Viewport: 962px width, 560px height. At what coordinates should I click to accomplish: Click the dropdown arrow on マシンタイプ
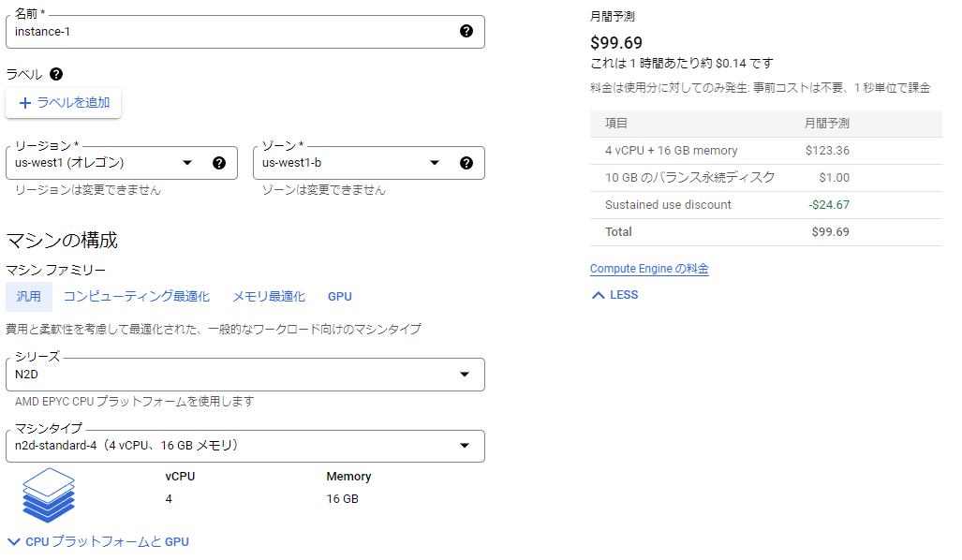[464, 446]
